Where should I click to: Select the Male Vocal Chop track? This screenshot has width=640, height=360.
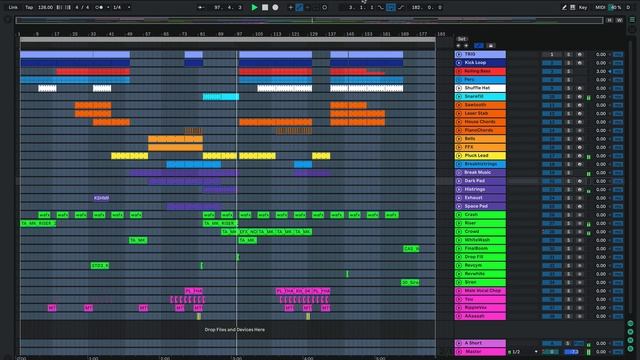point(480,291)
